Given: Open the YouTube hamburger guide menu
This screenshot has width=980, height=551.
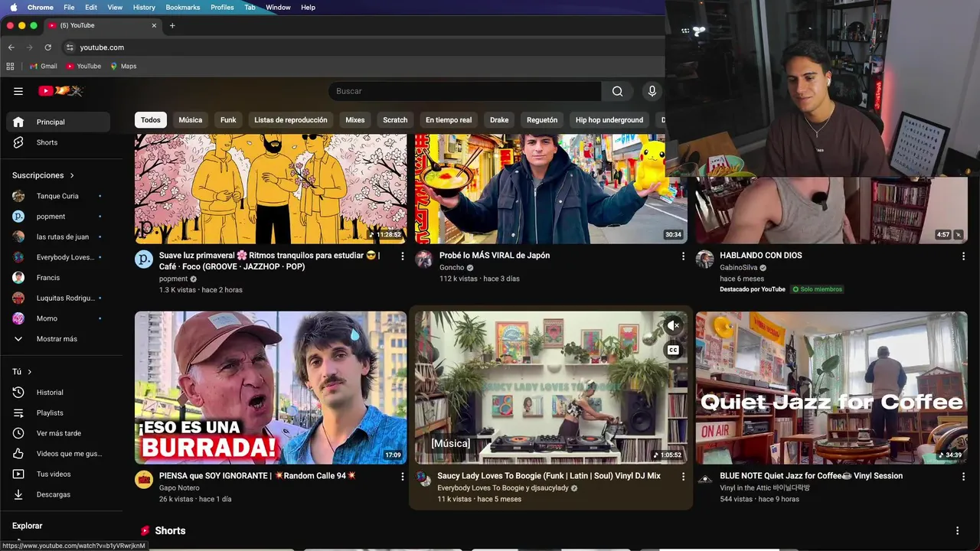Looking at the screenshot, I should point(18,91).
